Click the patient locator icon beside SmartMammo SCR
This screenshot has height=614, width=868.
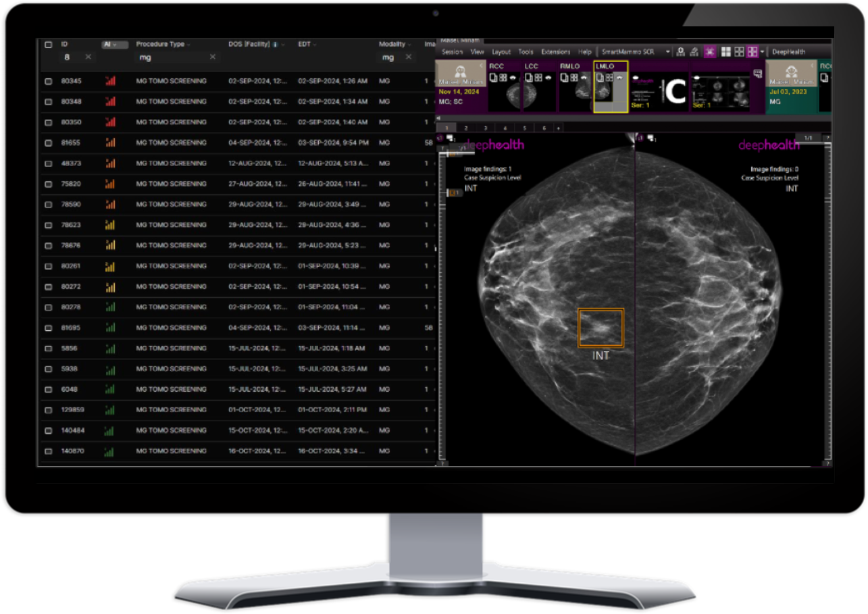pyautogui.click(x=681, y=52)
